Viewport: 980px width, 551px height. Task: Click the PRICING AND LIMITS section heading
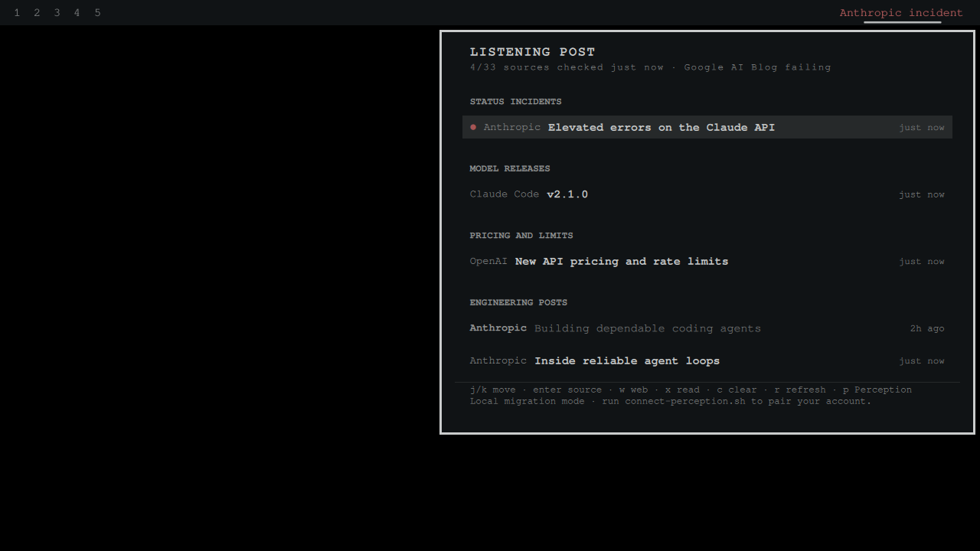(x=521, y=236)
